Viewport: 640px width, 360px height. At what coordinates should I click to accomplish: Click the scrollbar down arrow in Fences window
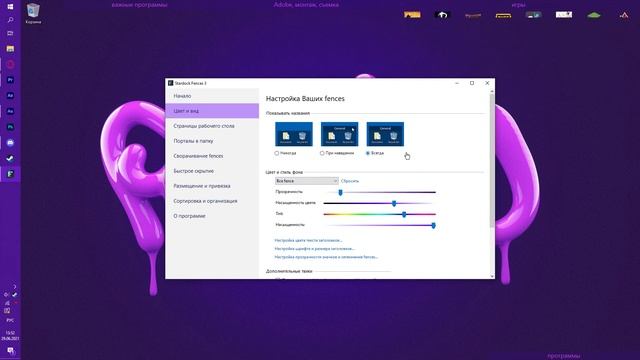[492, 276]
